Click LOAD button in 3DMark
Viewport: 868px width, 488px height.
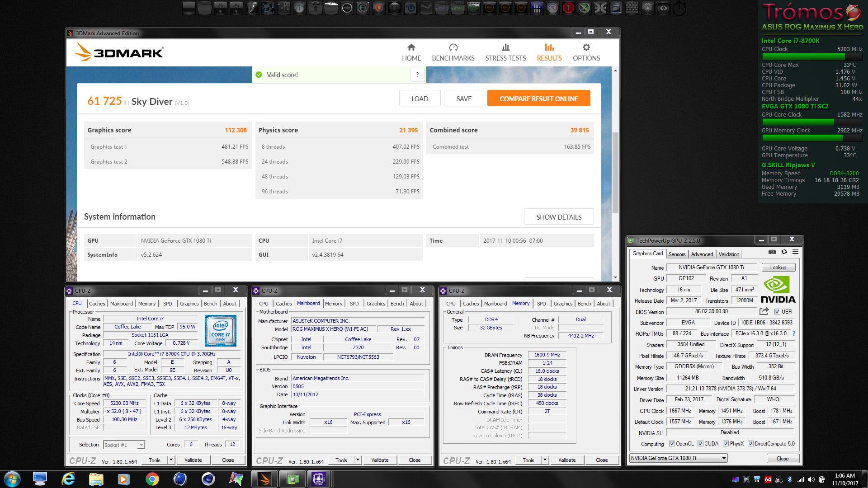point(420,99)
